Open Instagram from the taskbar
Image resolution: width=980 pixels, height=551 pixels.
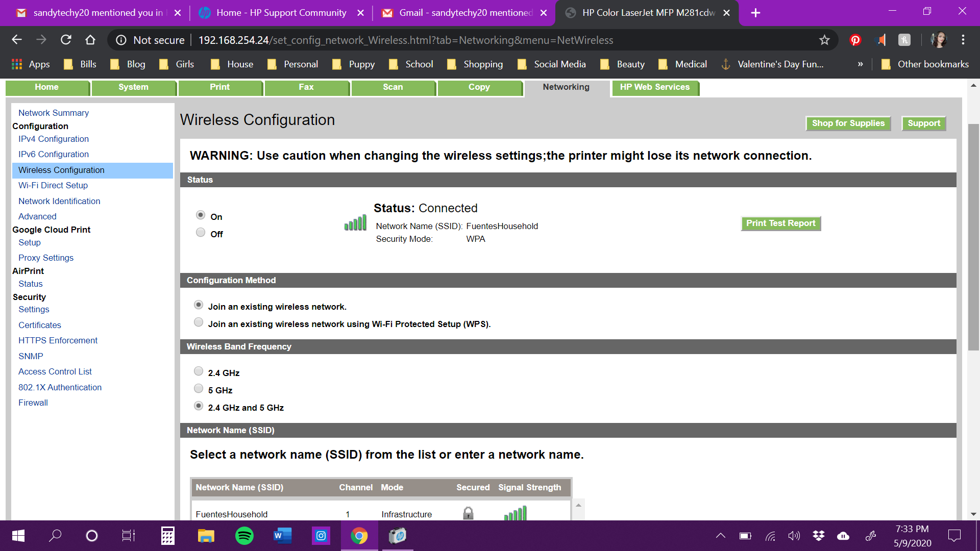pyautogui.click(x=321, y=536)
